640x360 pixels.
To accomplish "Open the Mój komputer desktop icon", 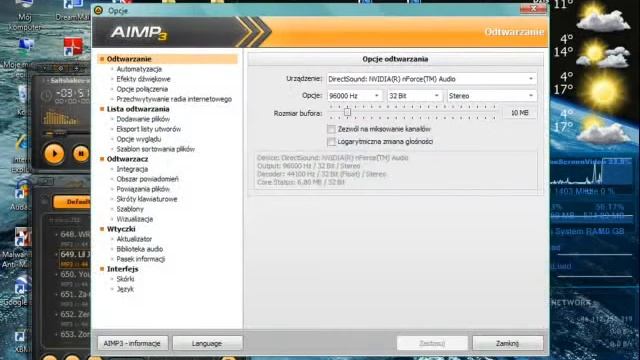I will pyautogui.click(x=24, y=16).
